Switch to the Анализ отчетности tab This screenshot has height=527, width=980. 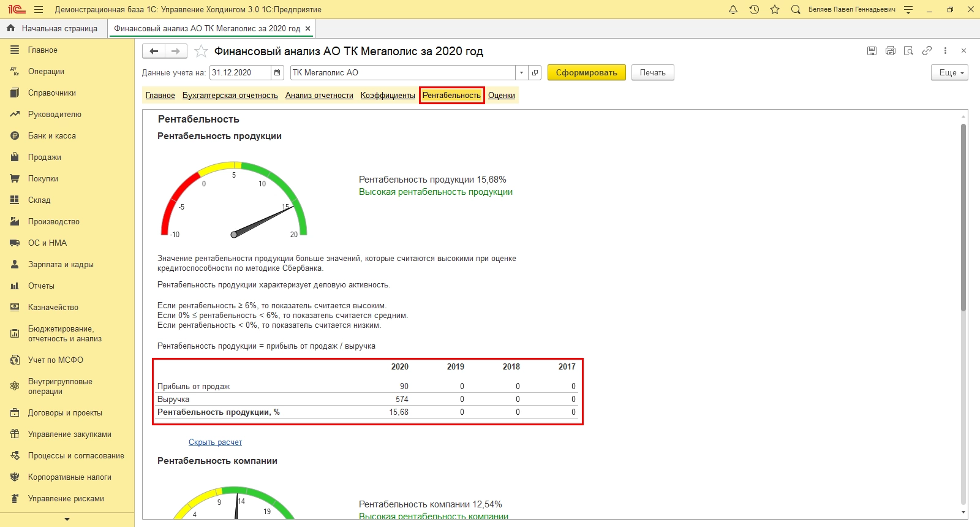click(319, 96)
